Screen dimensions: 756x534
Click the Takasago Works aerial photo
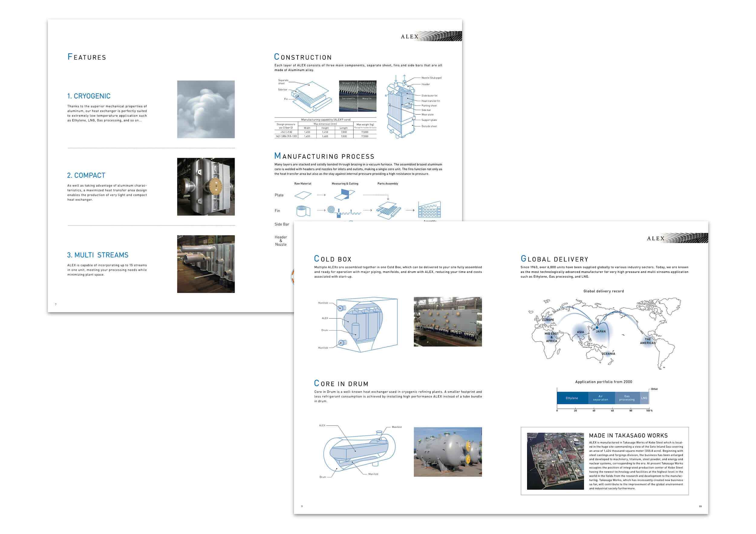coord(555,461)
